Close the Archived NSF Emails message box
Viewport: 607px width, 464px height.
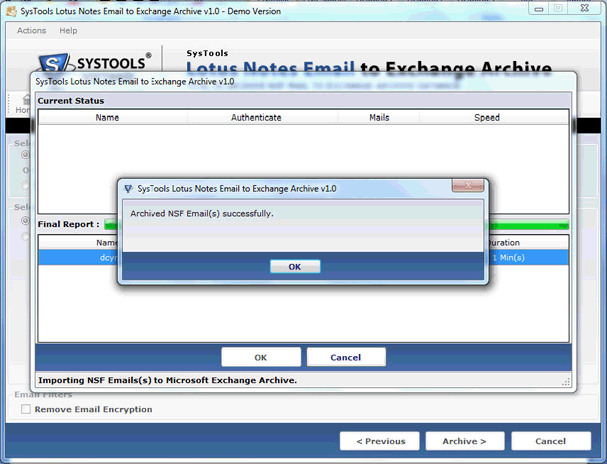tap(468, 185)
